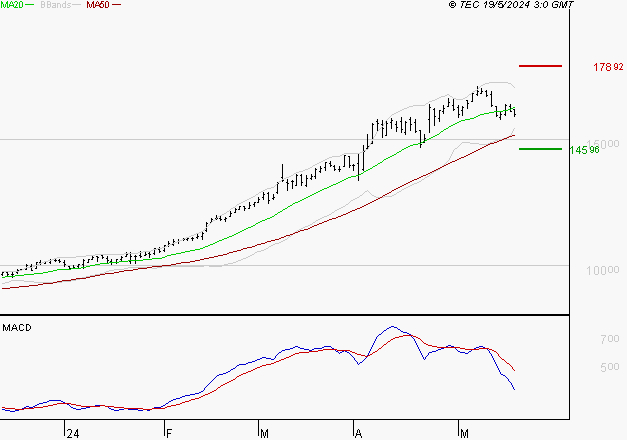Click the 500 MACD axis label
The height and width of the screenshot is (440, 627).
(x=610, y=367)
